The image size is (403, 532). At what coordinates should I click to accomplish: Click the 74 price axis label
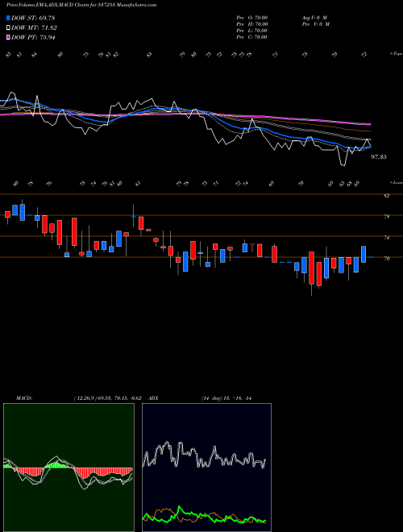(386, 238)
